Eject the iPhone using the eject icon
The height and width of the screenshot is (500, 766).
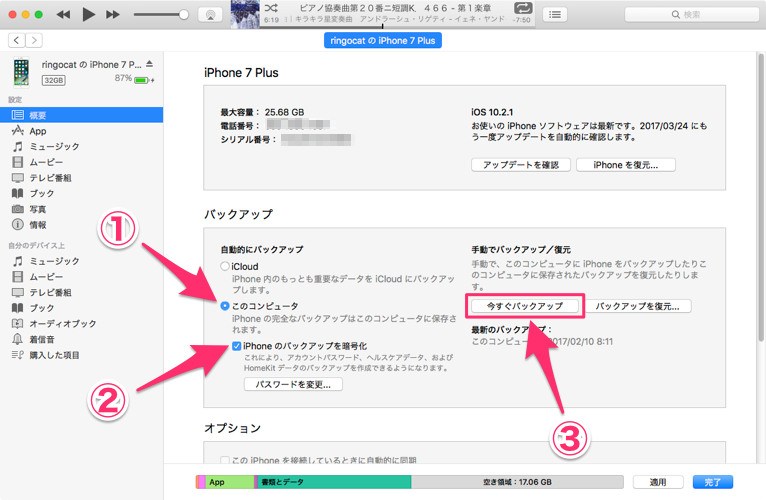(150, 64)
